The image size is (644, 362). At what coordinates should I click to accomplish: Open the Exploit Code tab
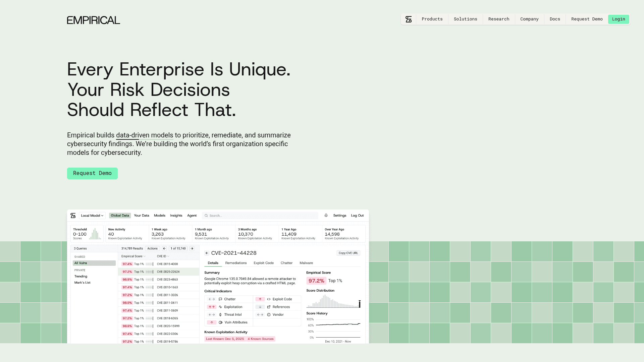coord(264,263)
